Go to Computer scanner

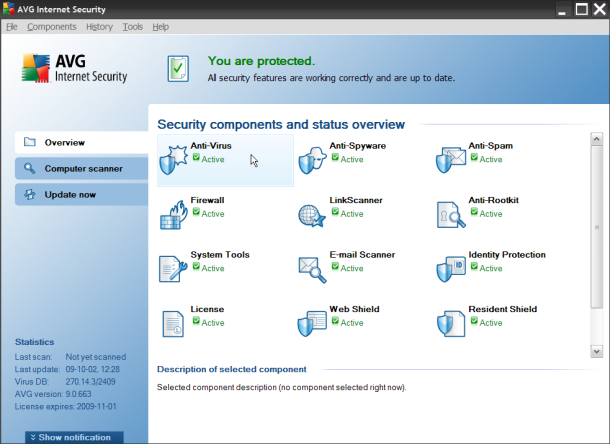[x=82, y=168]
